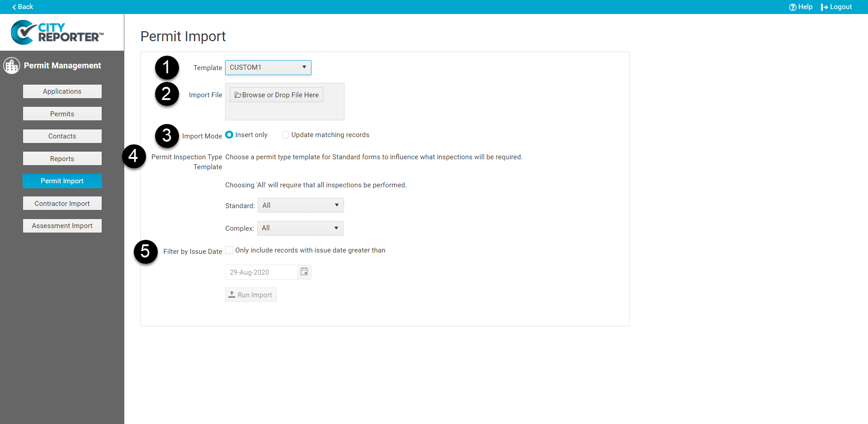Click the upload icon on Run Import
The height and width of the screenshot is (424, 868).
point(232,294)
